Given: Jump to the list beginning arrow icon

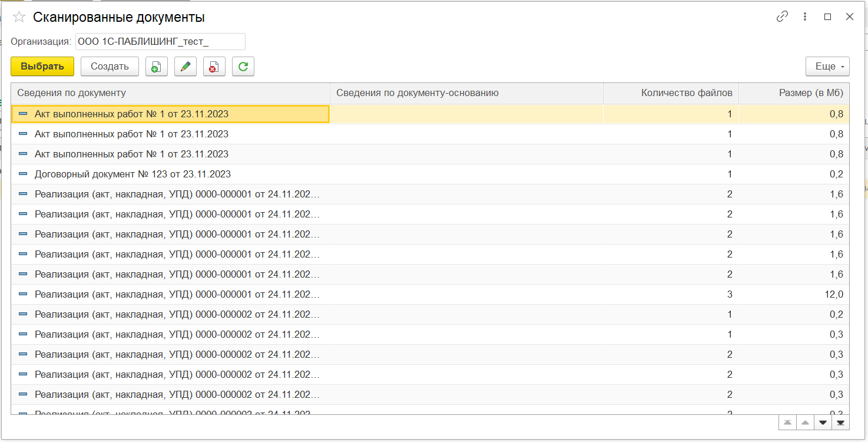Looking at the screenshot, I should tap(787, 423).
